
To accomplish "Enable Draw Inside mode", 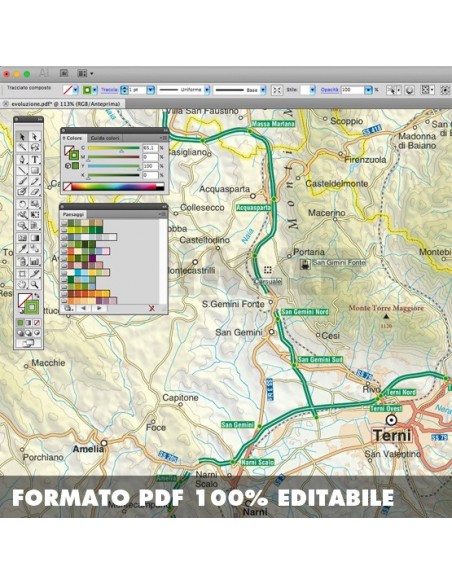I will [x=37, y=333].
